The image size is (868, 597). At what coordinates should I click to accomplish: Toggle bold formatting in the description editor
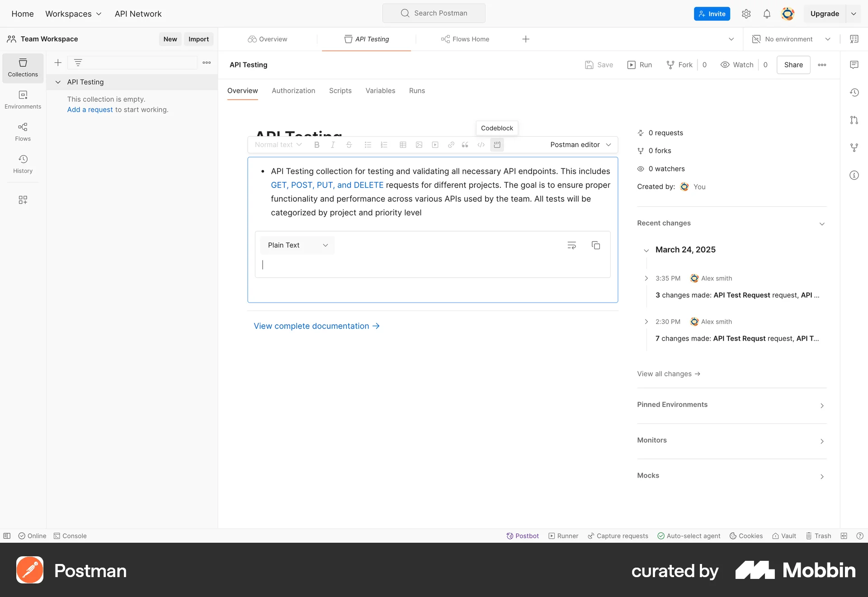(316, 145)
